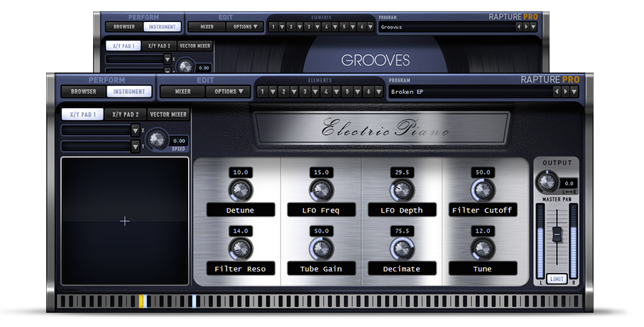Click the Master Pan output knob
Viewport: 644px width, 327px height.
coord(547,182)
